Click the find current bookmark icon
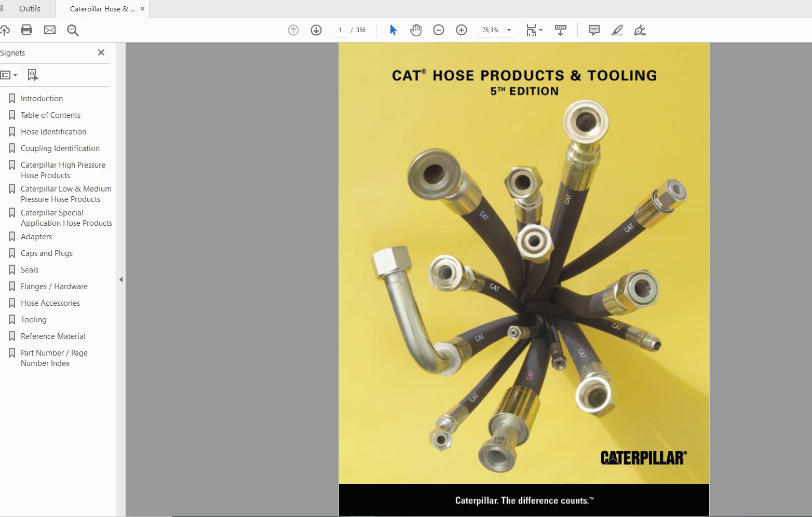Viewport: 812px width, 517px height. [x=33, y=75]
